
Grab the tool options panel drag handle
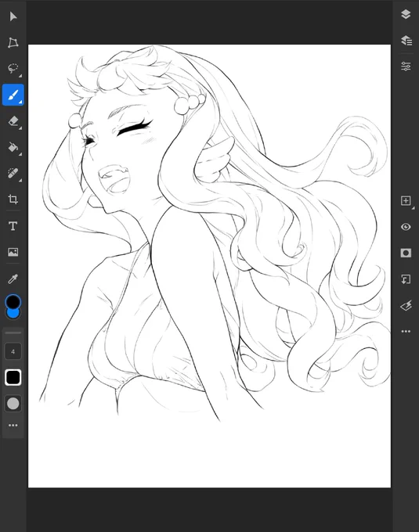click(x=13, y=332)
